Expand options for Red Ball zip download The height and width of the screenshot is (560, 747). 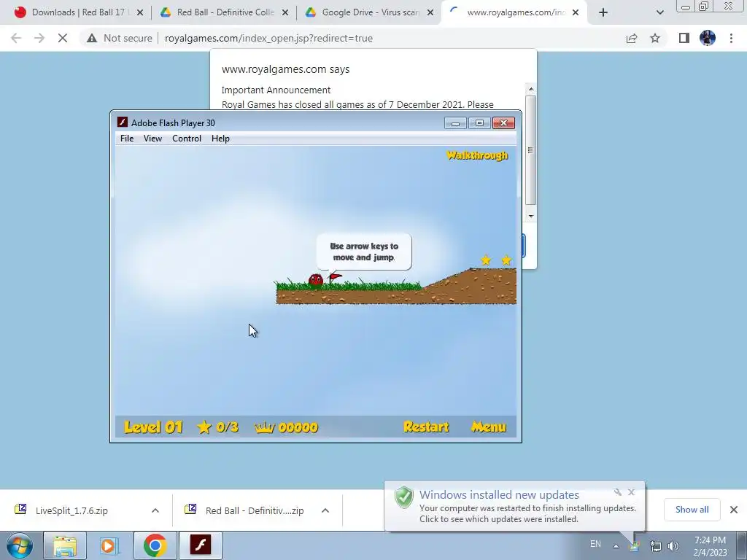pyautogui.click(x=325, y=510)
